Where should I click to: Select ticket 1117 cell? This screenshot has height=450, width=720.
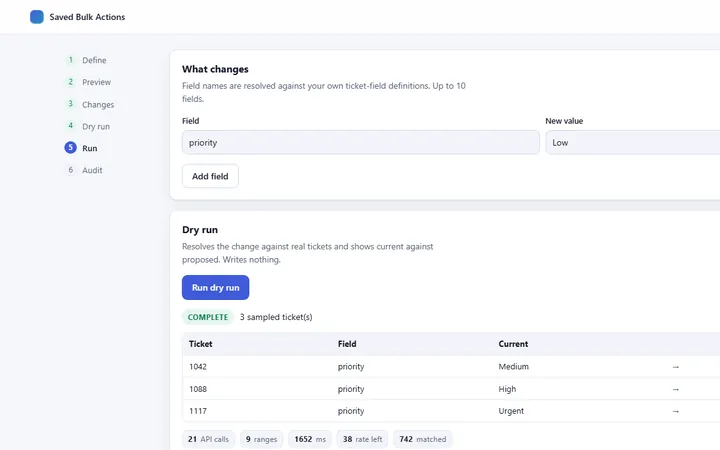click(198, 411)
